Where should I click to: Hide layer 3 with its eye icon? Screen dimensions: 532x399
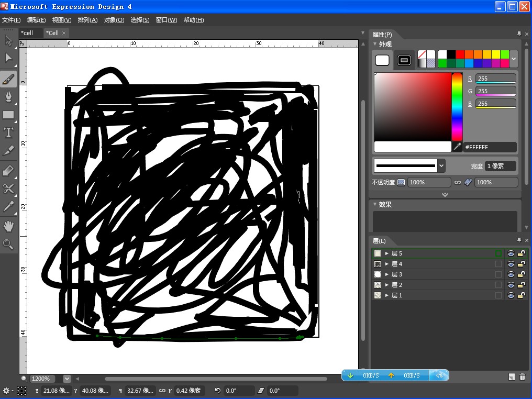[511, 274]
